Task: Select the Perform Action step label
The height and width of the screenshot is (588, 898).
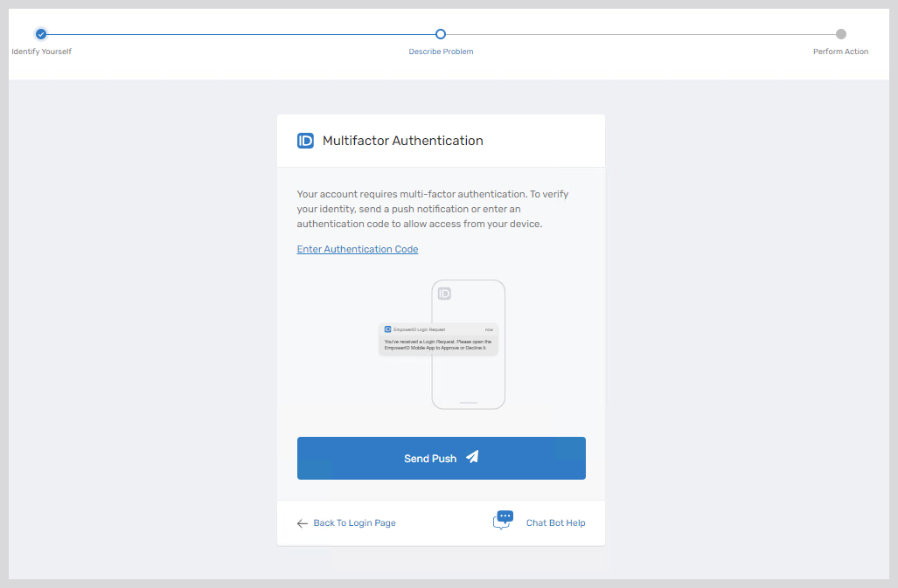Action: coord(840,51)
